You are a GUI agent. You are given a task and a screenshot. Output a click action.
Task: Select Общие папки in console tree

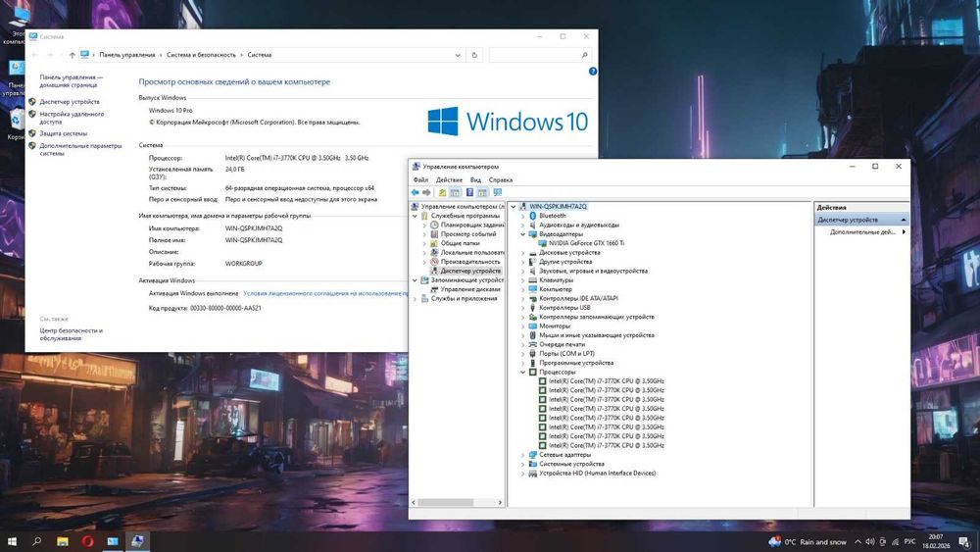(460, 243)
